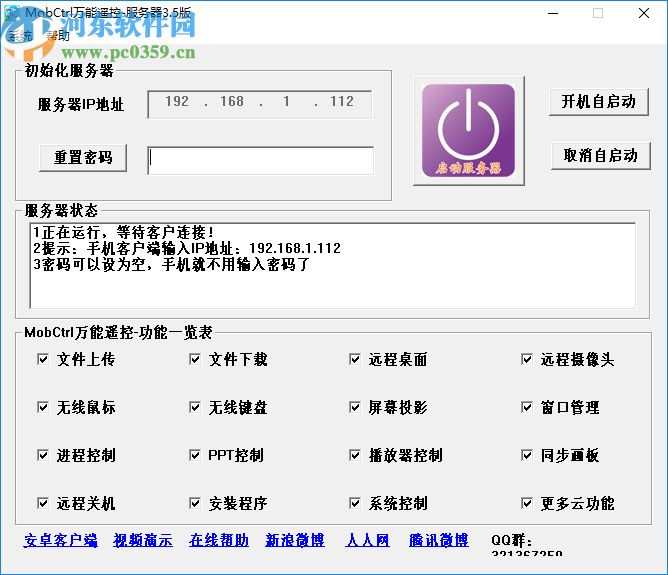Click the QQ群 label
The height and width of the screenshot is (575, 668).
click(x=512, y=540)
